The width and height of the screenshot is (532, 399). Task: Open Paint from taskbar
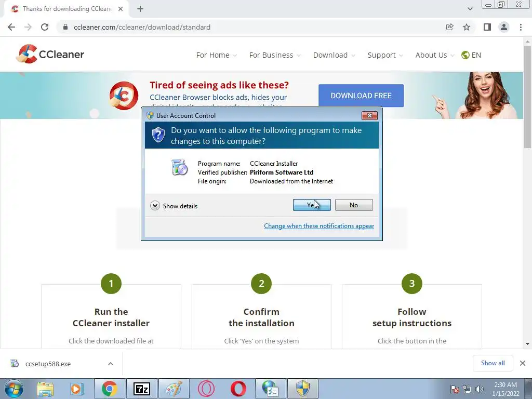tap(174, 389)
